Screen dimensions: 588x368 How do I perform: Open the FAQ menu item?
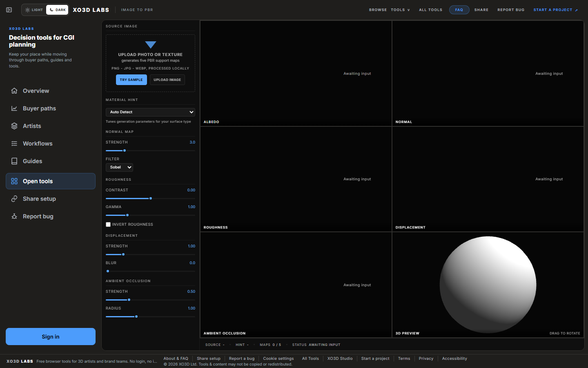pyautogui.click(x=459, y=10)
